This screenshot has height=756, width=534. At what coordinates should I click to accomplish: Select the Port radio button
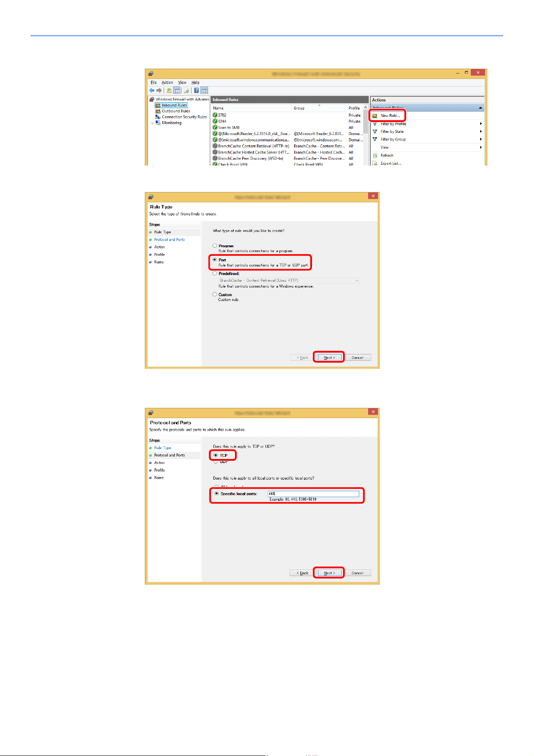[215, 260]
